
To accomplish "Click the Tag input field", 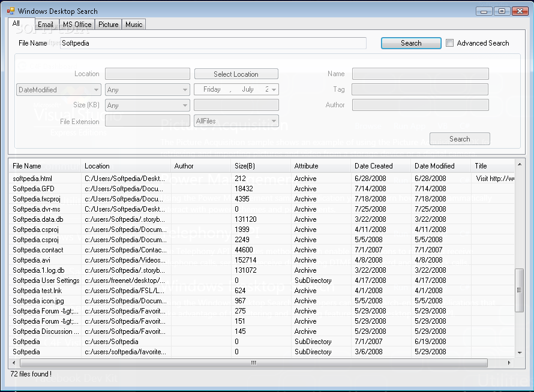I will coord(420,89).
